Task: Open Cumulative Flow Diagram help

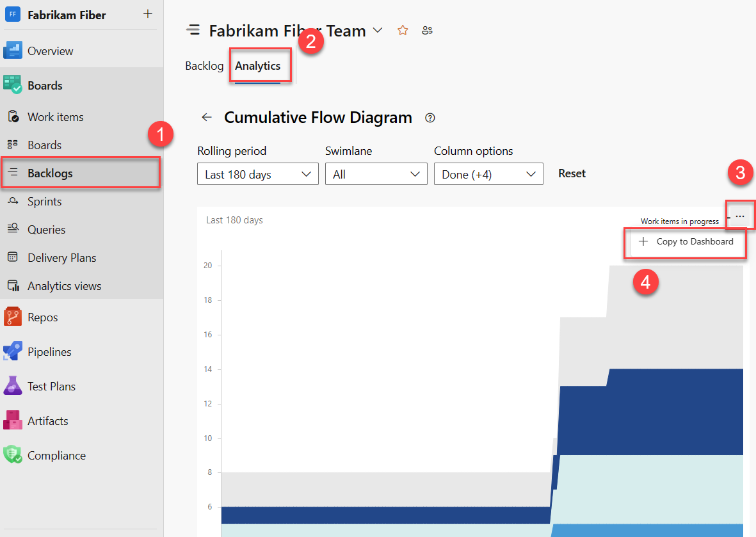Action: [430, 118]
